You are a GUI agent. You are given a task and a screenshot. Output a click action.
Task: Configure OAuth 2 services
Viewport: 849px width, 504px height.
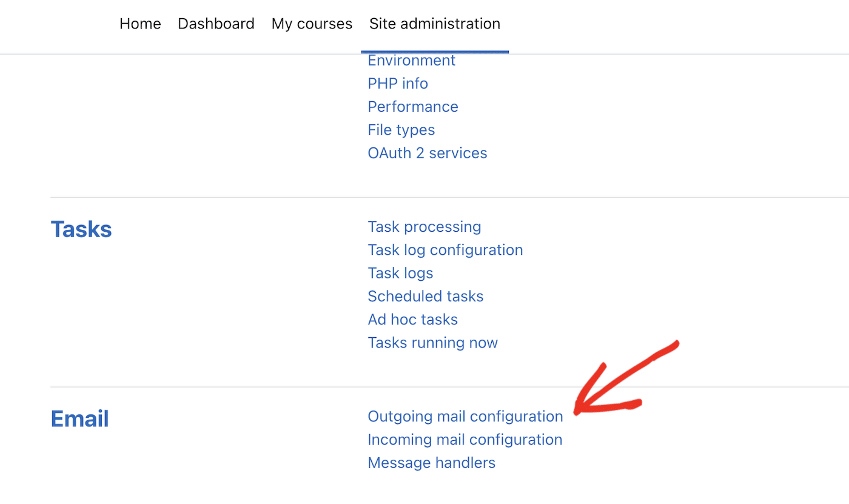click(427, 152)
